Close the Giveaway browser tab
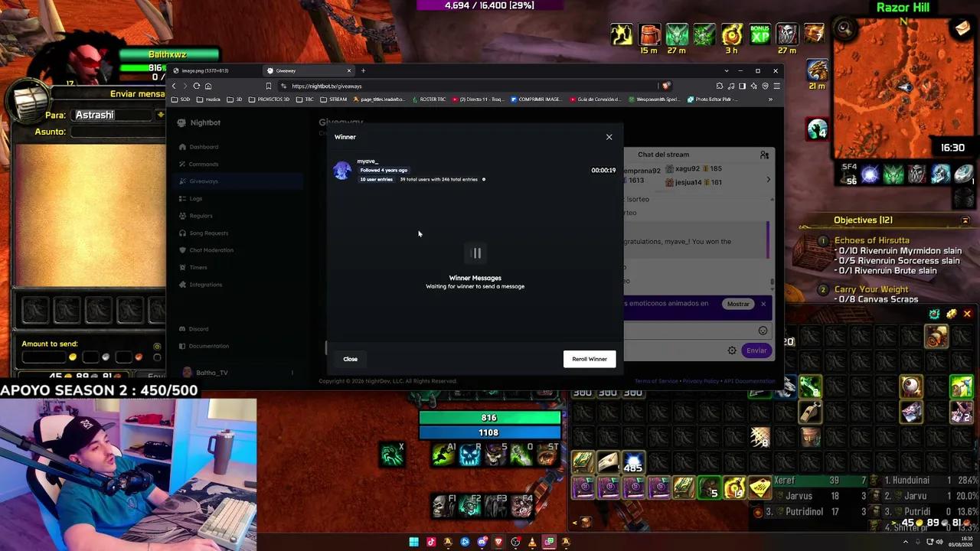Screen dimensions: 980x551 pos(349,70)
